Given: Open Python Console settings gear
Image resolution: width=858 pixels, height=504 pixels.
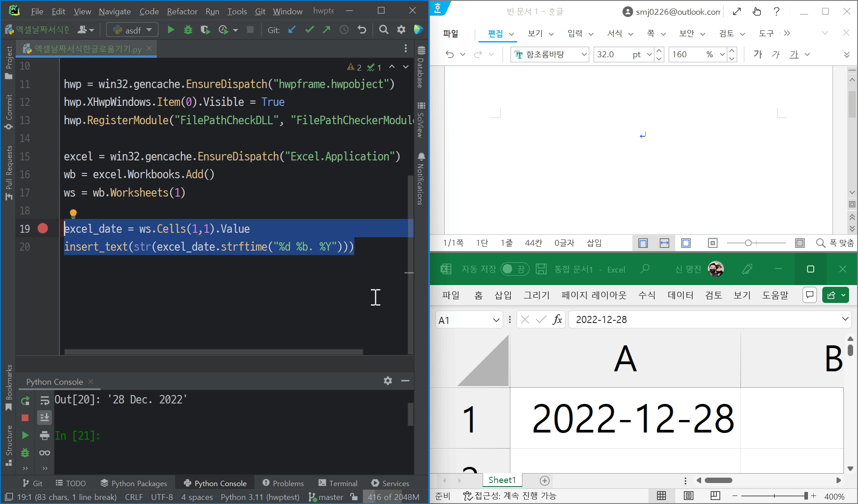Looking at the screenshot, I should point(388,381).
